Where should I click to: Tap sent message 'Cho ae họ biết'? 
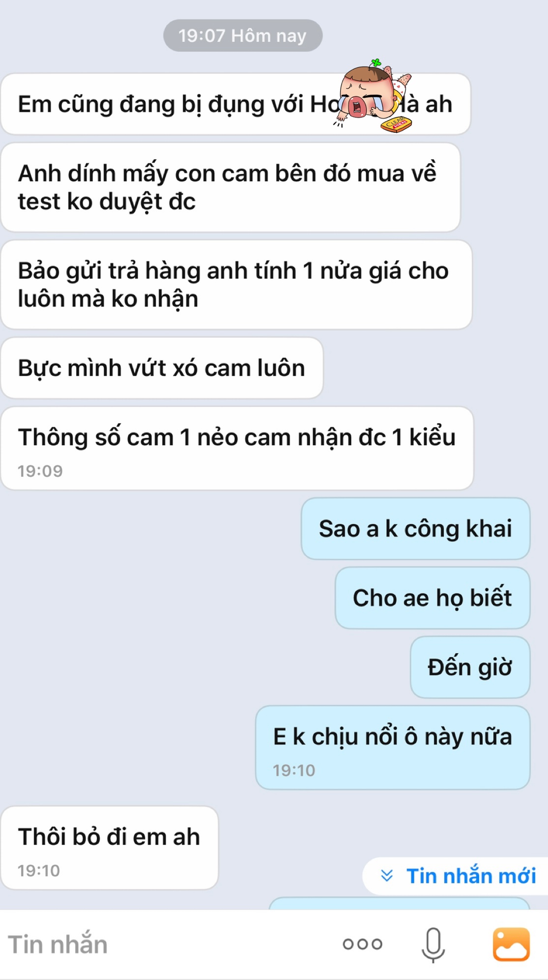433,598
